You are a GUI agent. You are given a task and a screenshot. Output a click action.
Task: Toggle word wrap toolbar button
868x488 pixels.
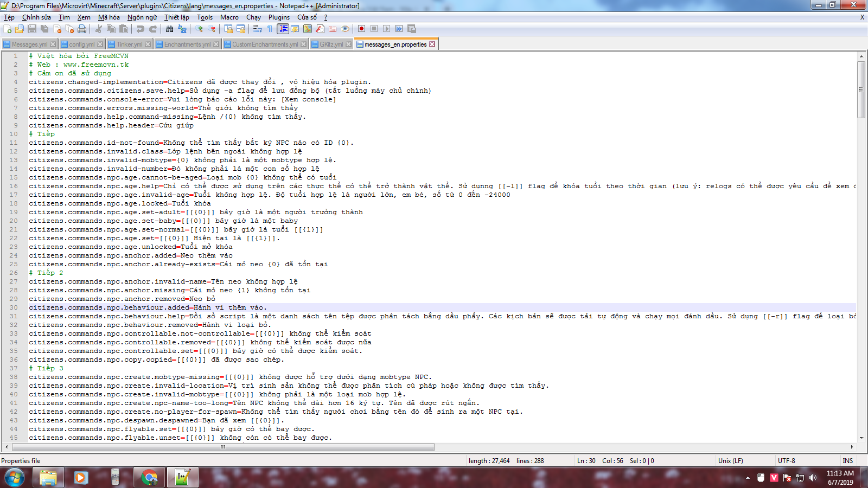pos(258,29)
